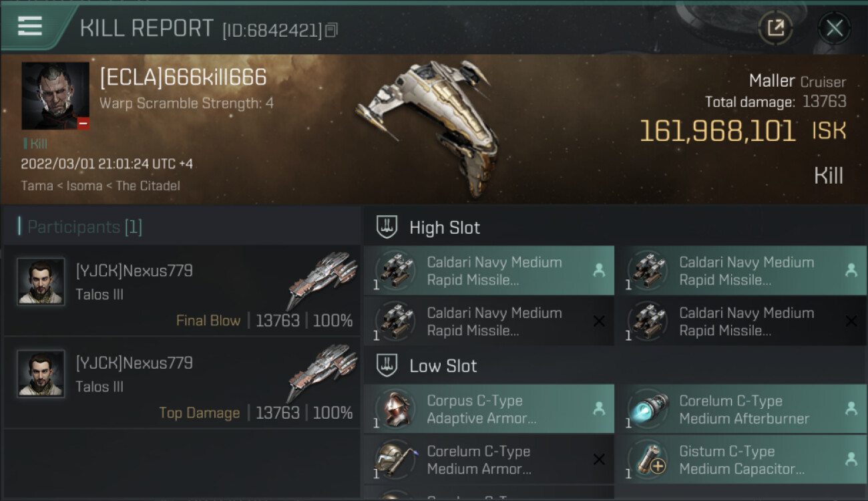Select Corpus C-Type Adaptive Armor module icon

(x=396, y=409)
